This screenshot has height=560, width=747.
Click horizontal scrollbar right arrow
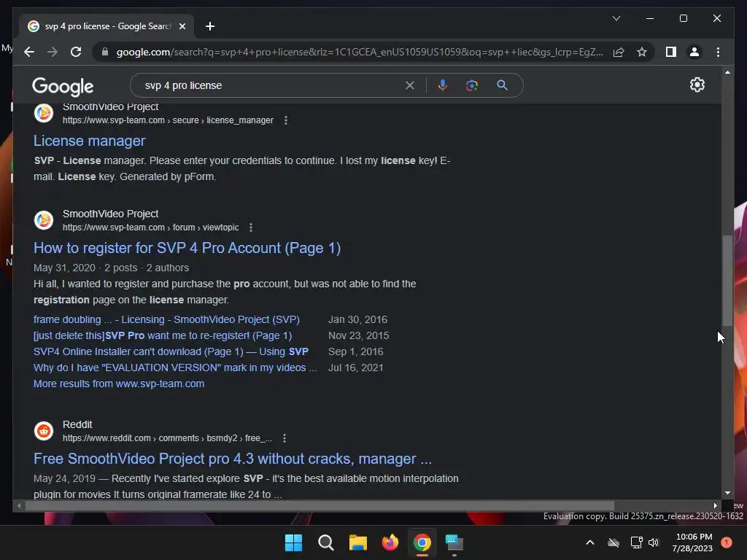coord(715,506)
